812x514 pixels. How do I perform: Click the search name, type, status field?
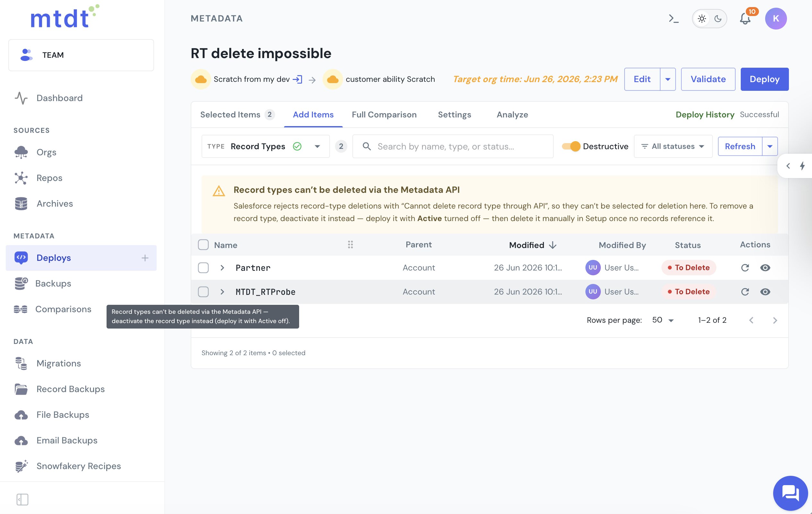pyautogui.click(x=453, y=146)
